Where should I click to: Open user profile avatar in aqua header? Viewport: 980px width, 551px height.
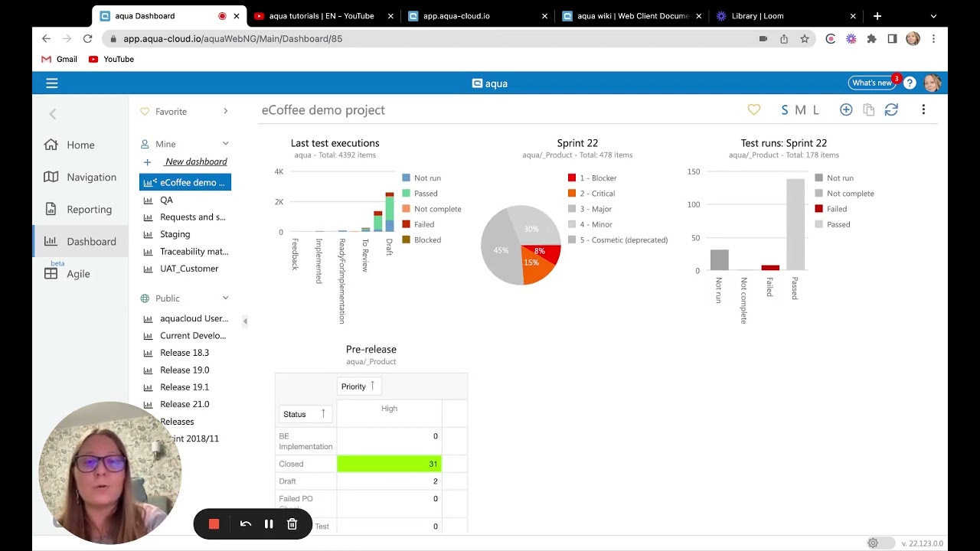pos(932,83)
